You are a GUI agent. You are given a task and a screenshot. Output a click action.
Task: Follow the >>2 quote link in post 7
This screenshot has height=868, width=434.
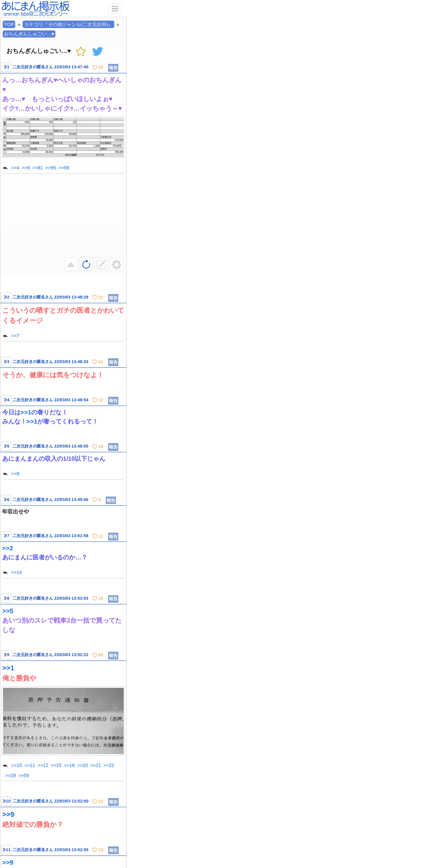(x=8, y=548)
